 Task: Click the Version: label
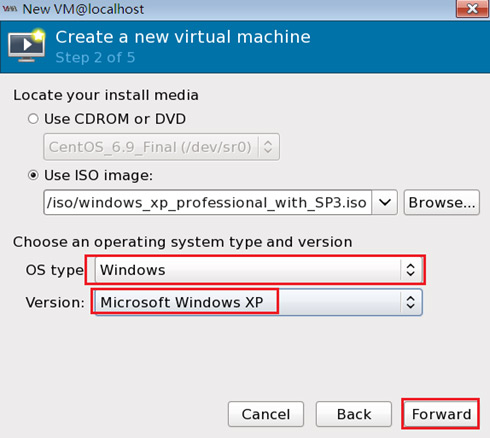55,302
